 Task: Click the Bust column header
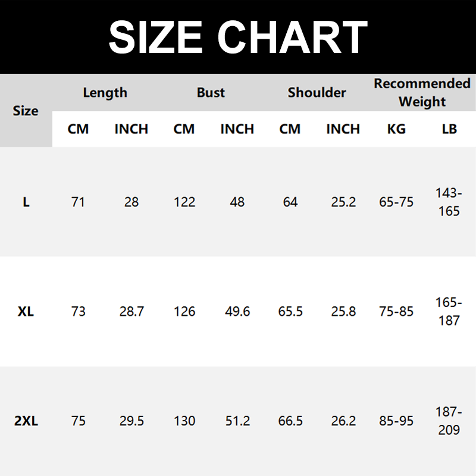(x=211, y=93)
